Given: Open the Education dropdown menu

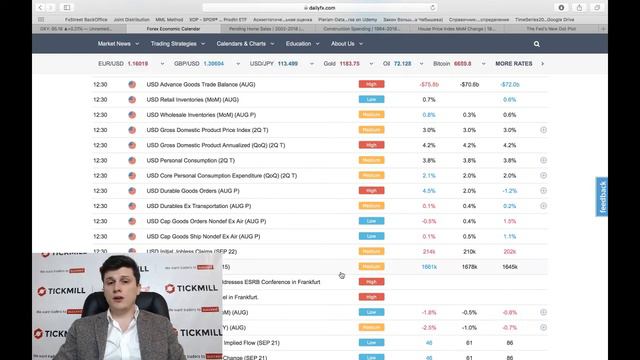Looking at the screenshot, I should pyautogui.click(x=302, y=44).
